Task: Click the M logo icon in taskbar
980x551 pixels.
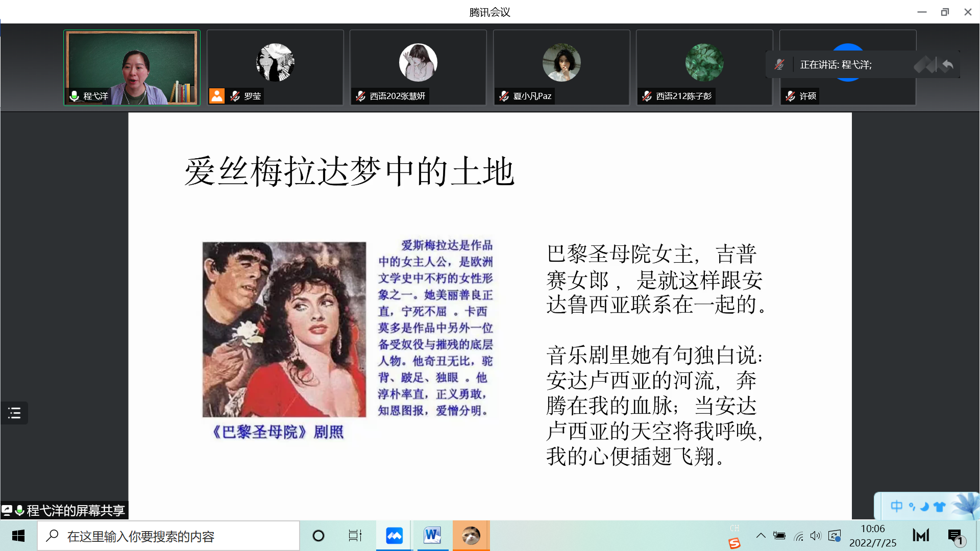Action: pos(921,536)
